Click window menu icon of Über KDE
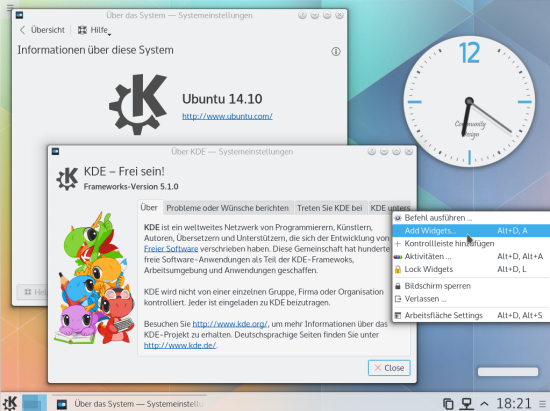 (55, 151)
